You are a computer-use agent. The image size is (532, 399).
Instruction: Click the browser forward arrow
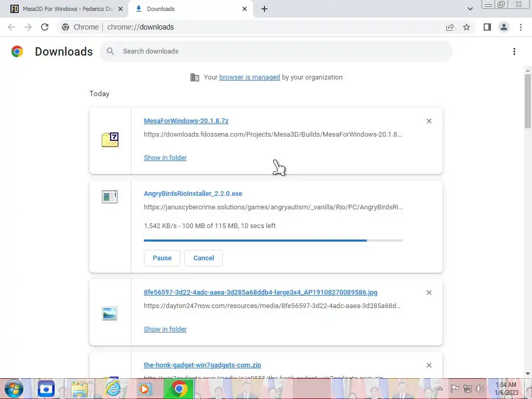point(28,27)
